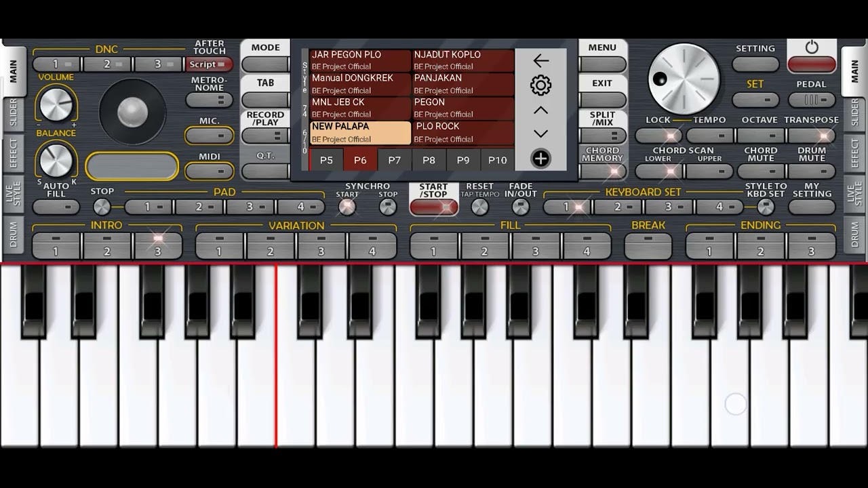Toggle the MIDI button
This screenshot has width=868, height=488.
coord(210,171)
